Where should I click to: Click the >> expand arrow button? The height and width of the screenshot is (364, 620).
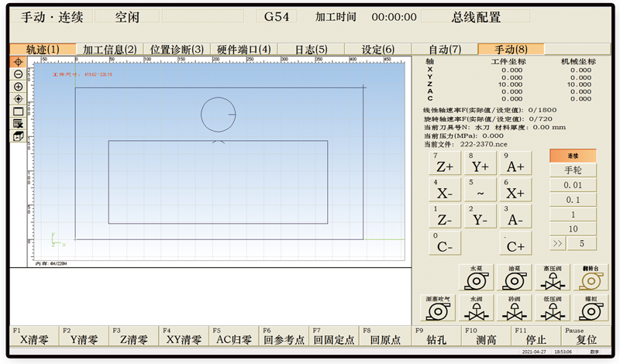558,243
